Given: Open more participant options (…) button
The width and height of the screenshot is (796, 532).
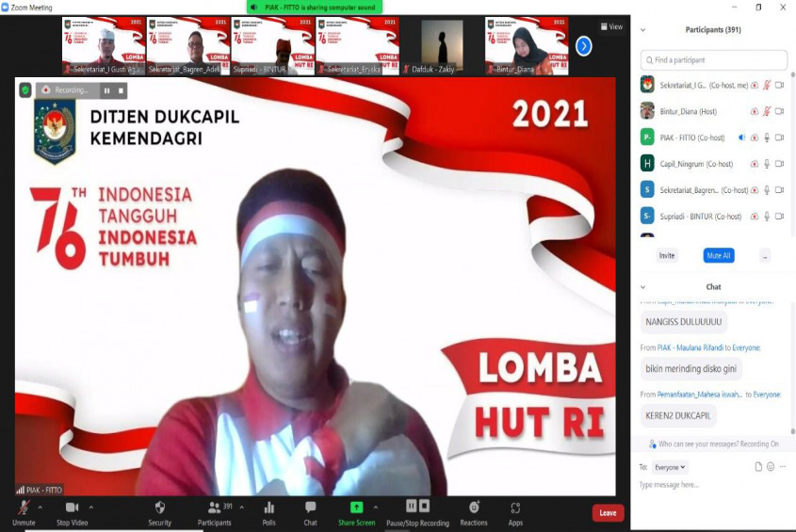Looking at the screenshot, I should point(765,256).
